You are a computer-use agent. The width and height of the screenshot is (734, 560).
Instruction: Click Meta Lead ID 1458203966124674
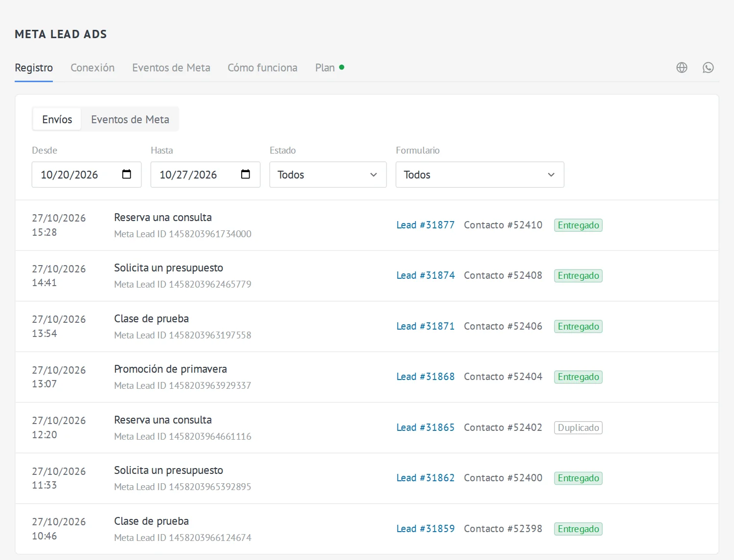tap(183, 538)
